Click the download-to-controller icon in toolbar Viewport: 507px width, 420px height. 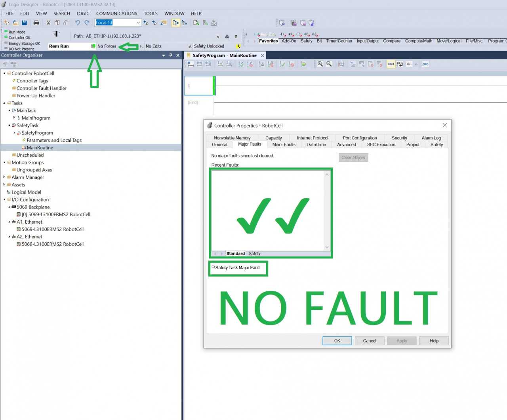click(x=214, y=23)
